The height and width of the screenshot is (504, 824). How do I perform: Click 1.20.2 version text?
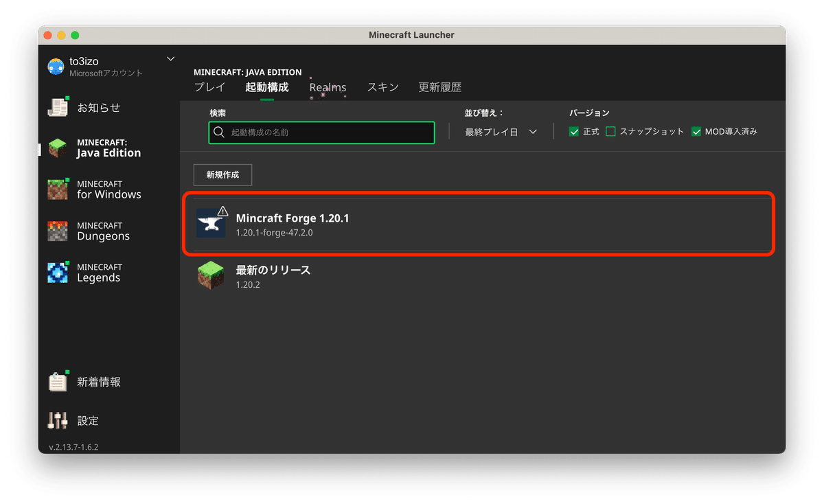(248, 284)
